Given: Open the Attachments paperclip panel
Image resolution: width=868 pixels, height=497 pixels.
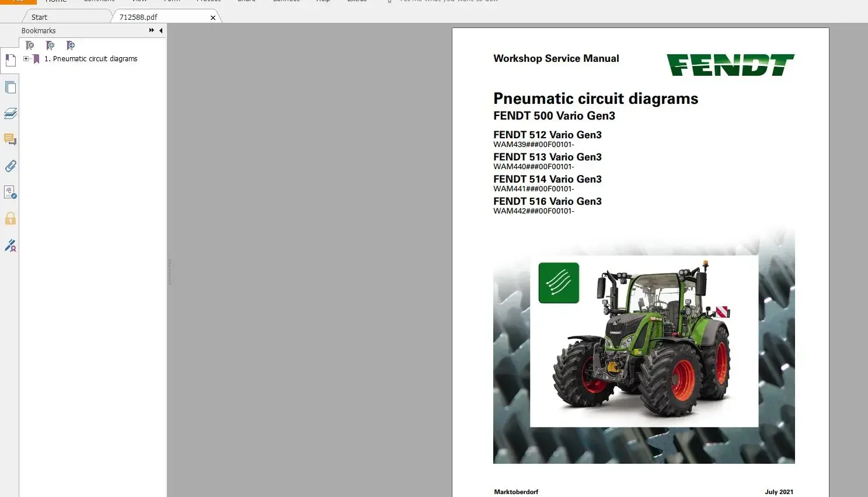Looking at the screenshot, I should 10,166.
